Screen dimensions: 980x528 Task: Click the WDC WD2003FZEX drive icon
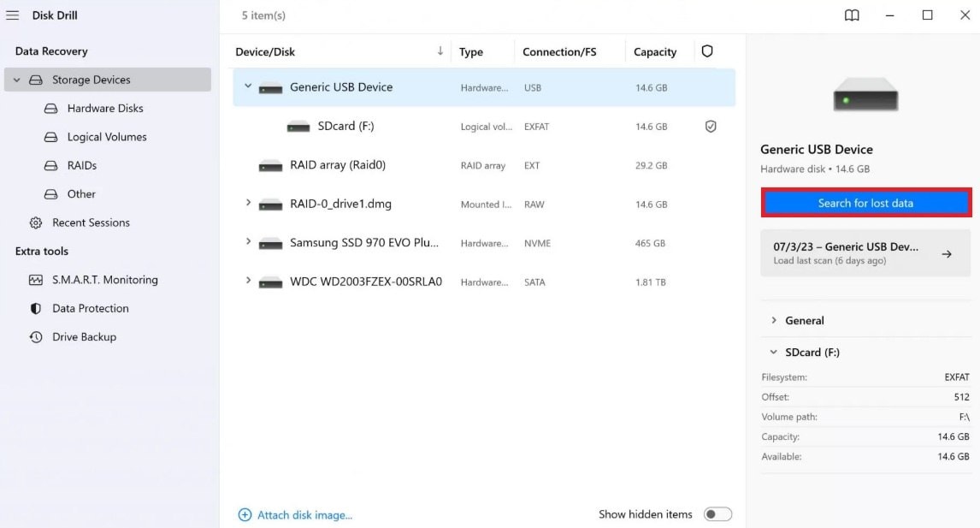pos(270,282)
